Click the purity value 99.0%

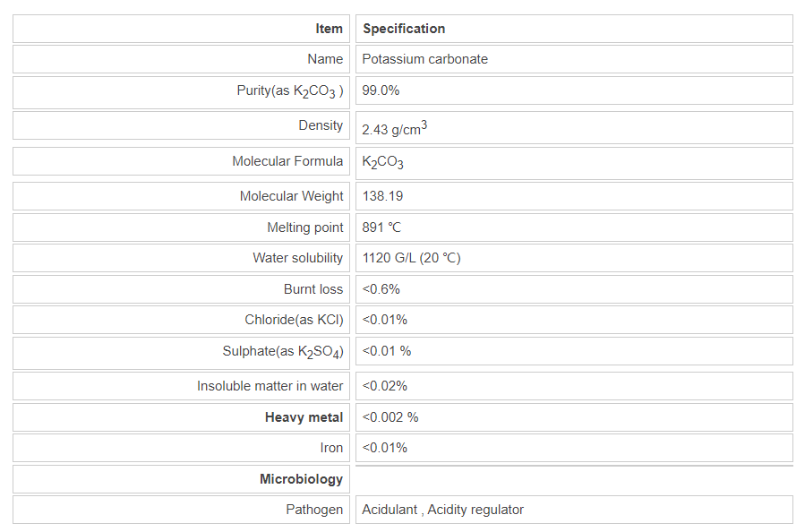tap(381, 90)
